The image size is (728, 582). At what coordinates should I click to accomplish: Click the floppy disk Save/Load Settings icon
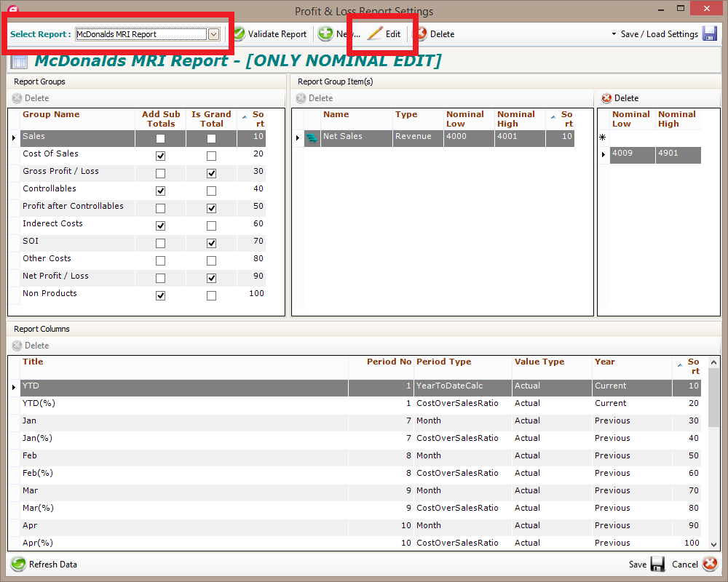709,34
